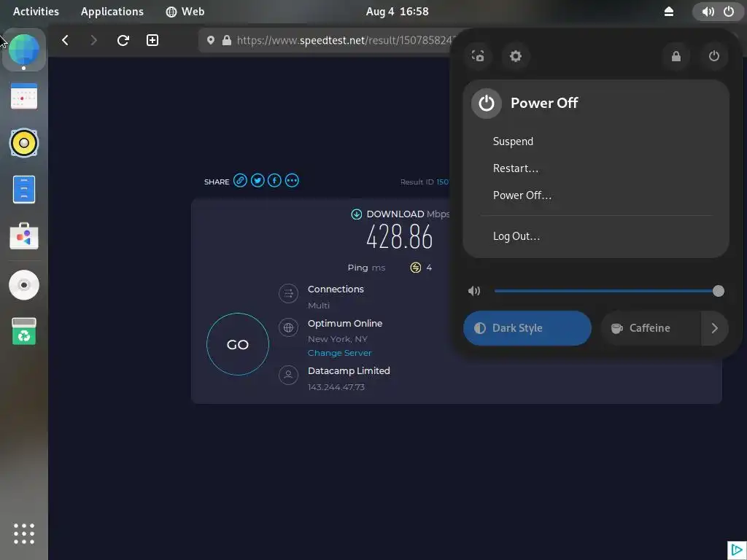Click the Ping jitter icon beside 4
747x560 pixels.
click(415, 268)
